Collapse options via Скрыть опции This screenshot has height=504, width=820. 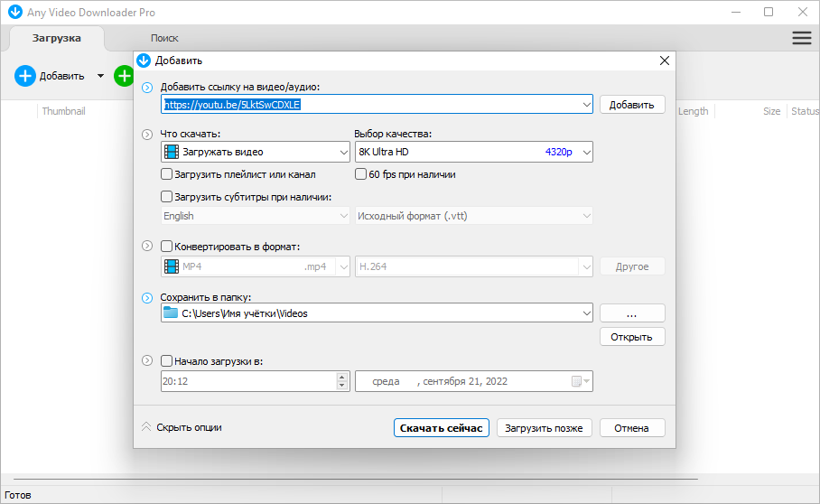(x=182, y=427)
